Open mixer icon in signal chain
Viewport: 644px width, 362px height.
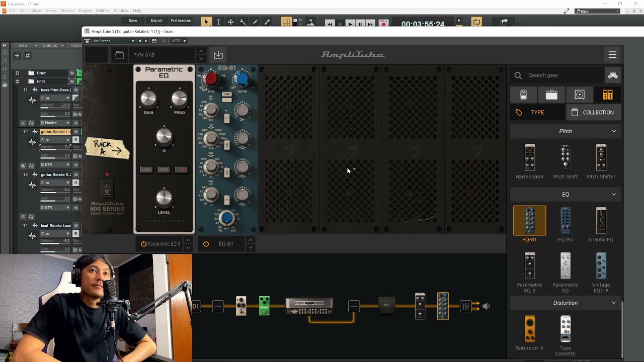[x=466, y=306]
